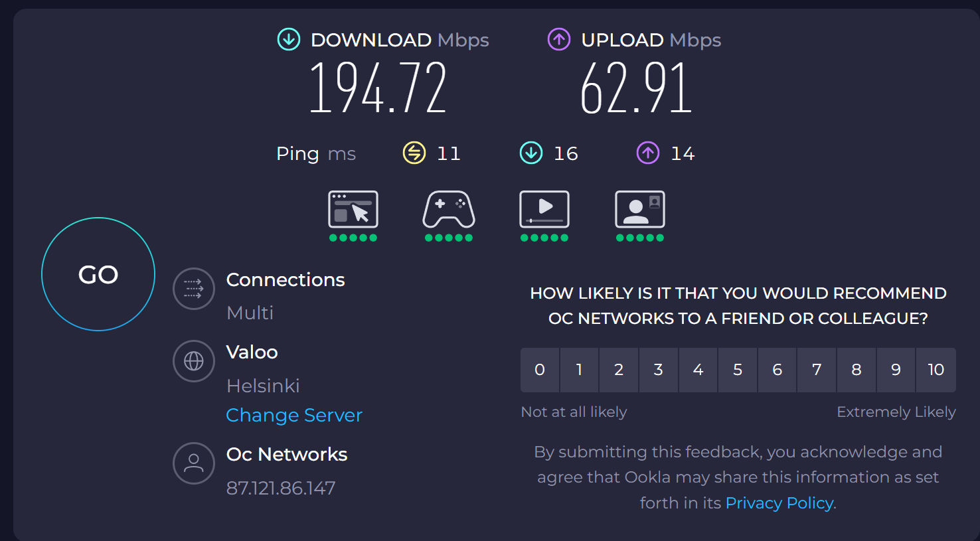Choose rating 10 for Oc Networks
The height and width of the screenshot is (541, 980).
tap(936, 370)
